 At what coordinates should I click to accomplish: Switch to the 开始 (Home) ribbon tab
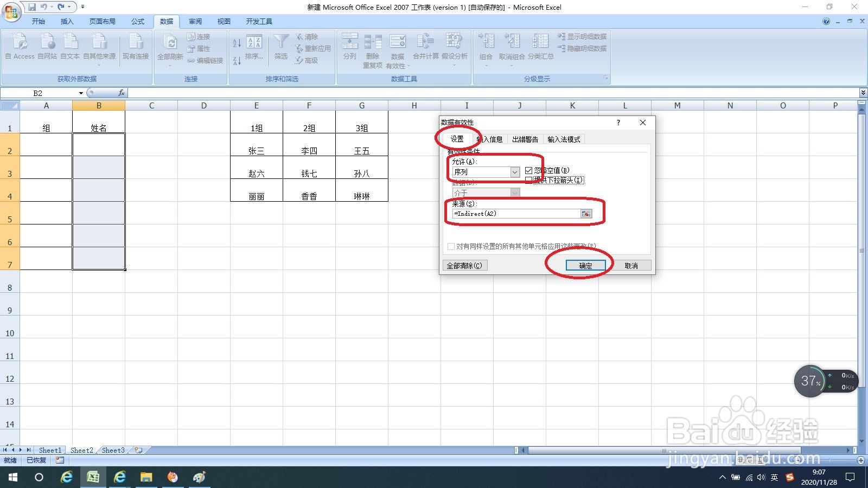click(38, 22)
